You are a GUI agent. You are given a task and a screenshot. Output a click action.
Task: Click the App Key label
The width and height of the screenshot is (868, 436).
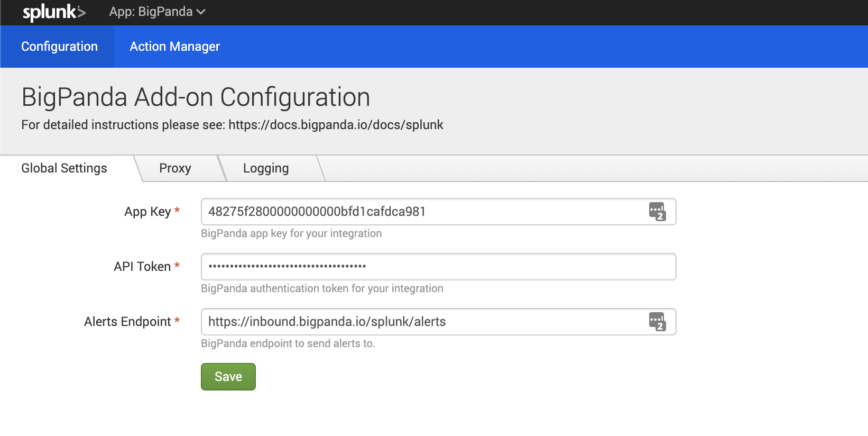[147, 212]
